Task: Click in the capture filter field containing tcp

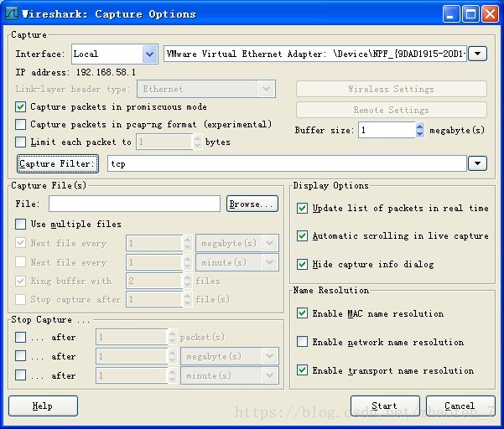Action: tap(287, 163)
